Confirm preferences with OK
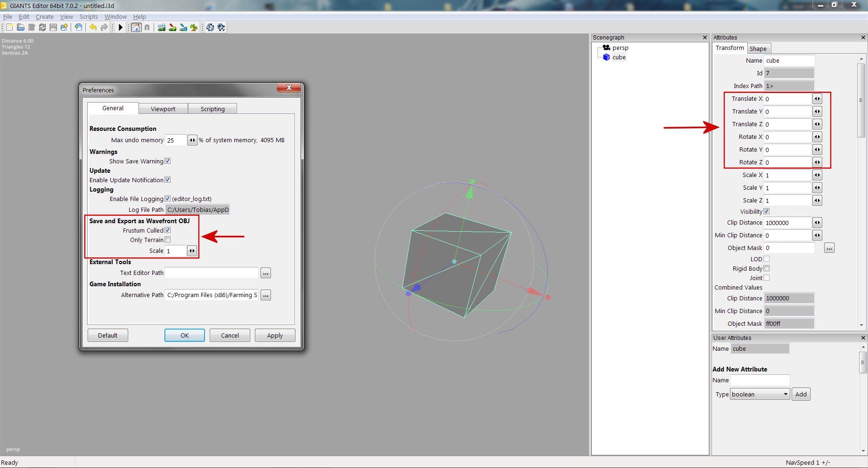Image resolution: width=868 pixels, height=468 pixels. pyautogui.click(x=185, y=335)
